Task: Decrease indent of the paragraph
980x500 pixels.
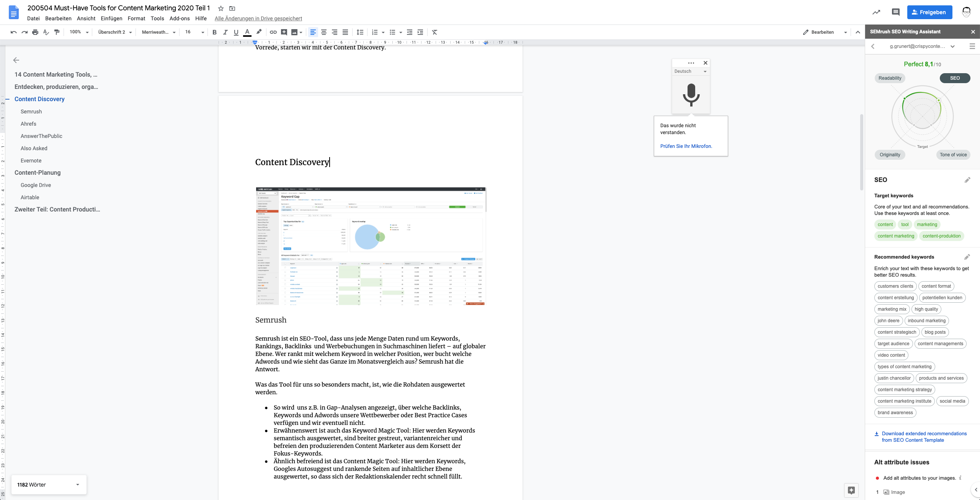Action: tap(410, 32)
